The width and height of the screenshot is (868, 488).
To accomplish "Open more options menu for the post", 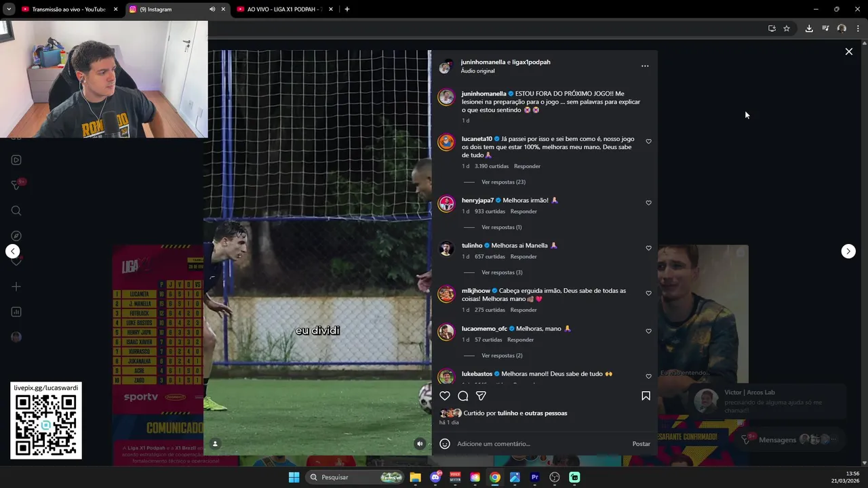I will click(x=645, y=66).
